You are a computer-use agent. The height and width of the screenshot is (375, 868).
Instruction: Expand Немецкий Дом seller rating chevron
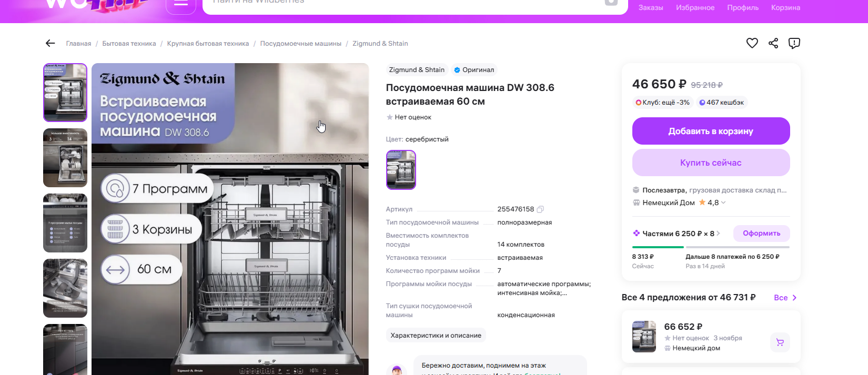point(723,202)
